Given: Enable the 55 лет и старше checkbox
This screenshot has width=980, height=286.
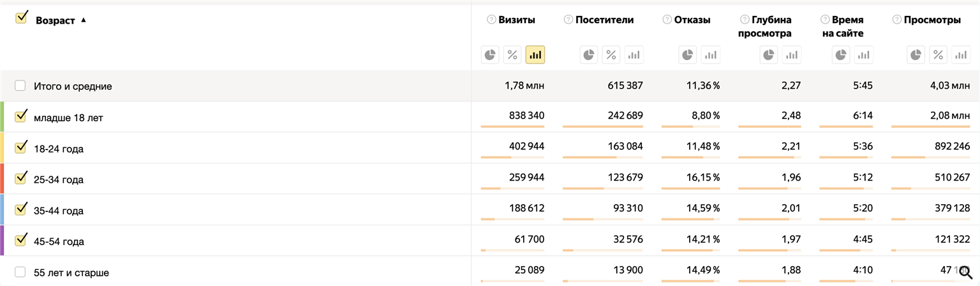Looking at the screenshot, I should 20,272.
